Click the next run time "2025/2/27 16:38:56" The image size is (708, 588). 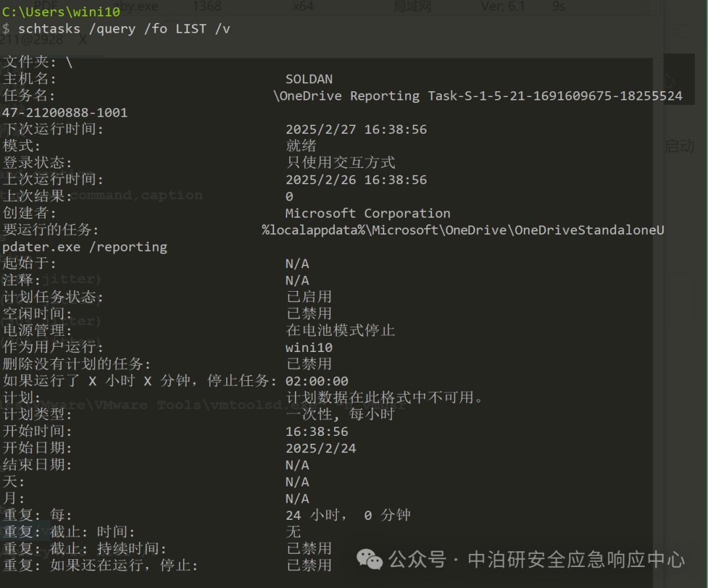(x=356, y=130)
